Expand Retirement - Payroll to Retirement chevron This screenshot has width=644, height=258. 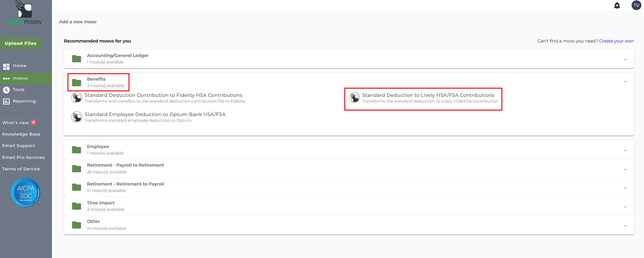625,169
